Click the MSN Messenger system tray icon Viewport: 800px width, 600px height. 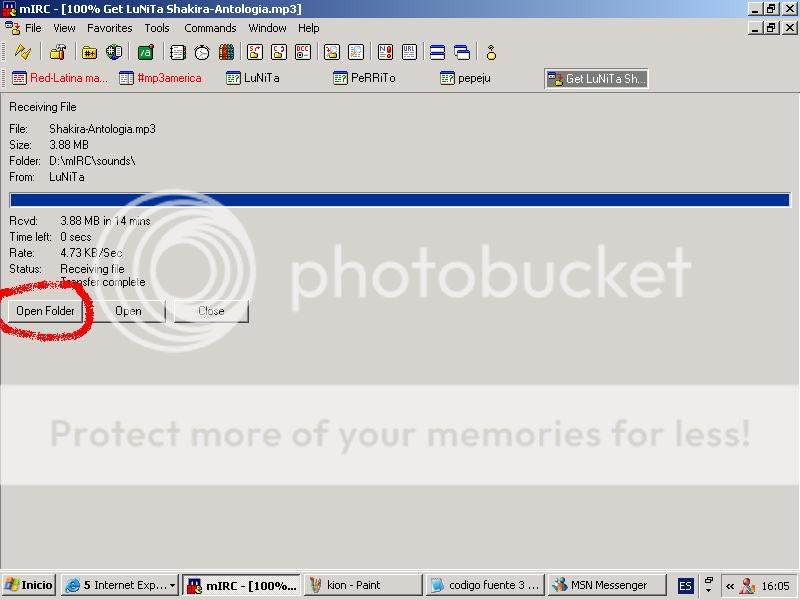[x=747, y=586]
